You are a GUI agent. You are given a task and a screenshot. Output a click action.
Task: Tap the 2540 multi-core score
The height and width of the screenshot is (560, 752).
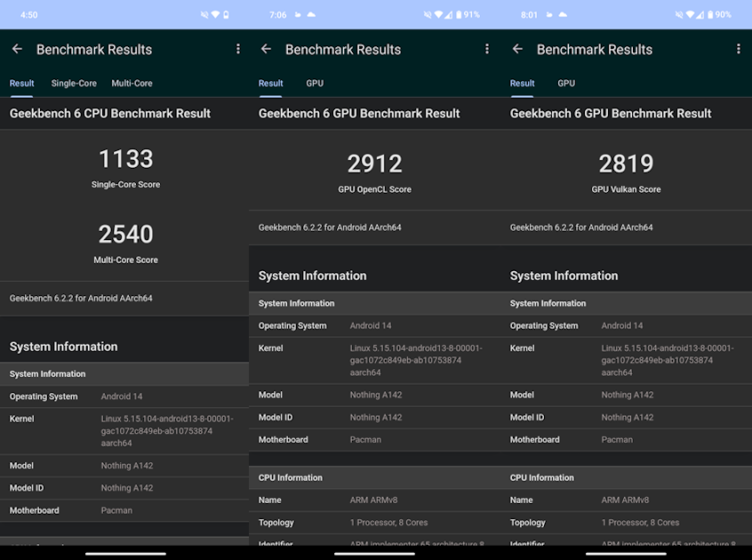click(x=125, y=235)
